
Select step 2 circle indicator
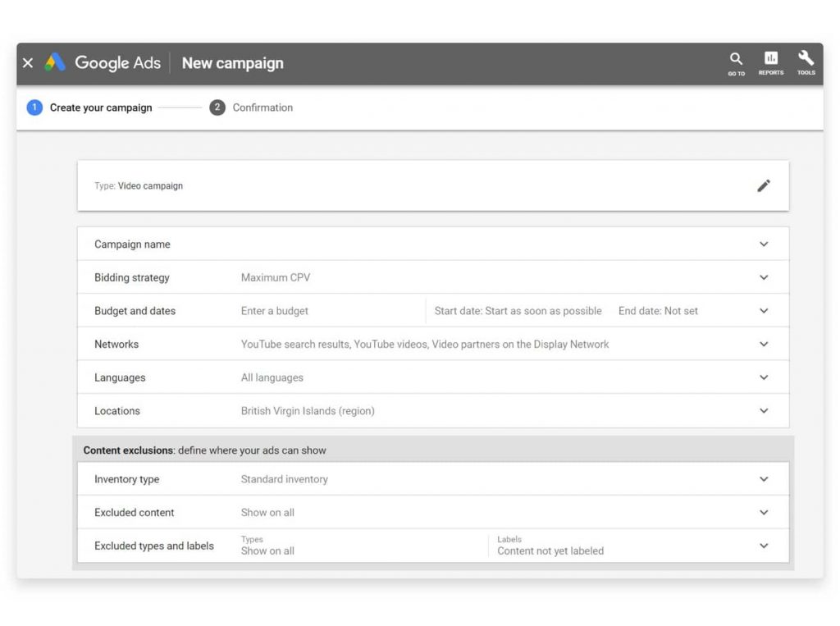[x=217, y=107]
